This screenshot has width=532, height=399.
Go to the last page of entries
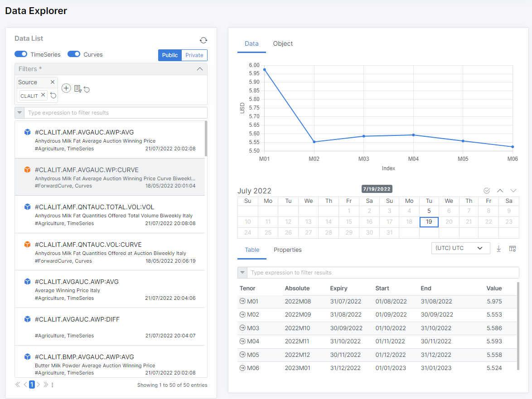(46, 385)
